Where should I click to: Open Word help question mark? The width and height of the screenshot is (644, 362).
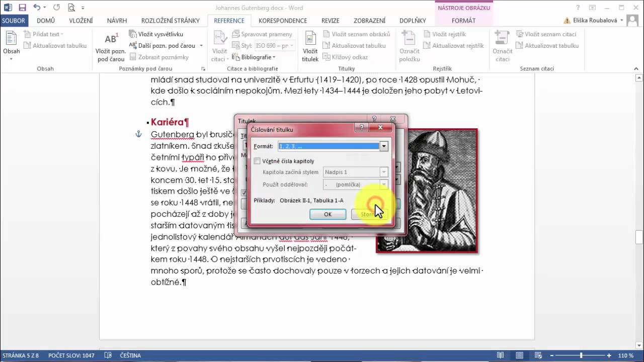579,8
